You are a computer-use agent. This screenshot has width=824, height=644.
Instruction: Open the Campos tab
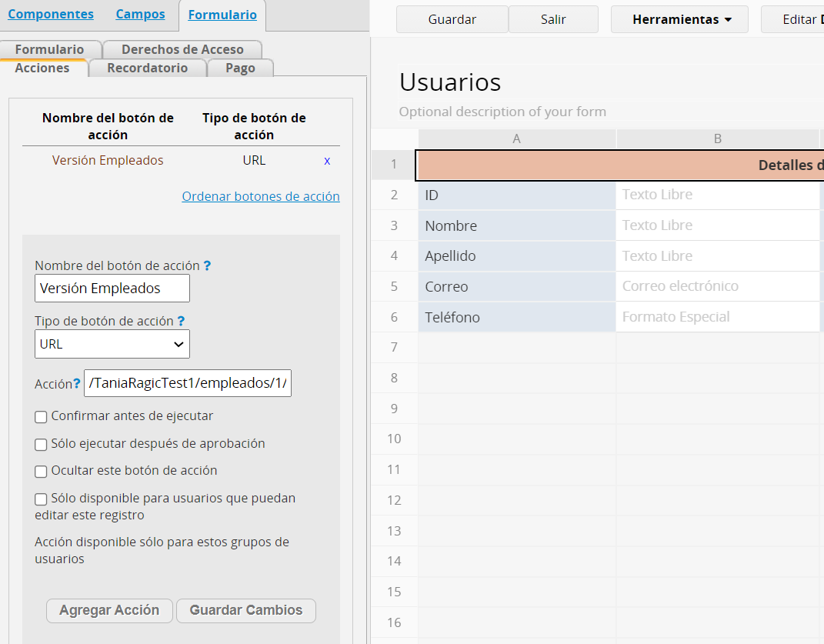click(140, 14)
